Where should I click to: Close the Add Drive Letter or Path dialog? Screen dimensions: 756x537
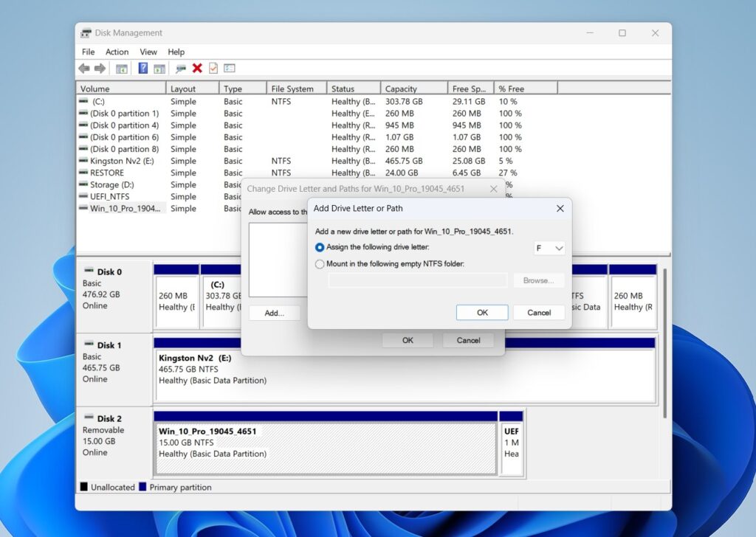pyautogui.click(x=560, y=209)
